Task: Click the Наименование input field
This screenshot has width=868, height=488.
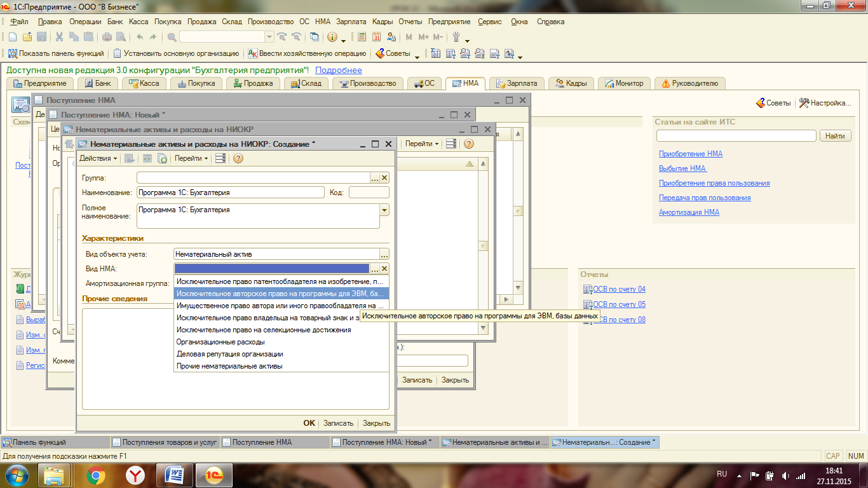Action: coord(230,193)
